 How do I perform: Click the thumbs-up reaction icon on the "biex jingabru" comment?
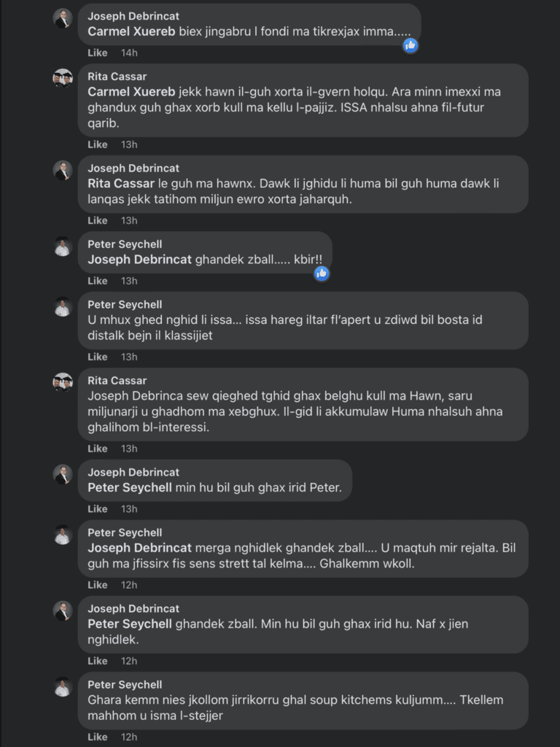coord(411,45)
